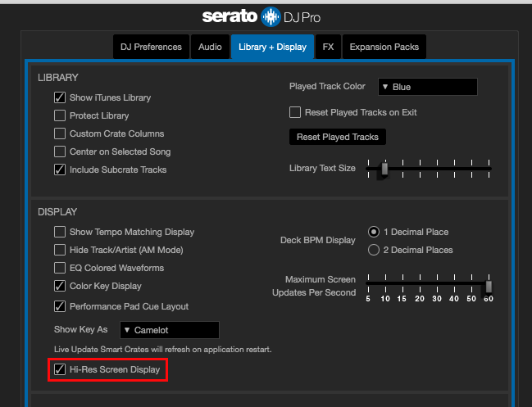Select 1 Decimal Place radio button
Viewport: 532px width, 407px height.
pyautogui.click(x=374, y=232)
